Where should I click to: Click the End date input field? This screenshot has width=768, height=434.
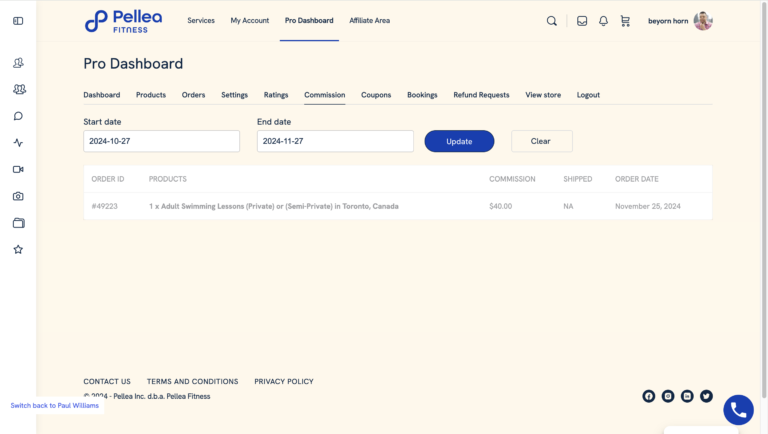pyautogui.click(x=336, y=141)
